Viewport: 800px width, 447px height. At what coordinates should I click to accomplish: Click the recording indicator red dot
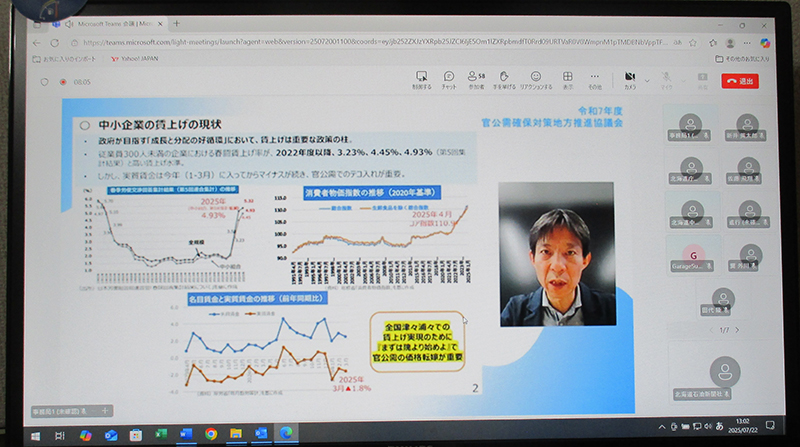point(63,82)
